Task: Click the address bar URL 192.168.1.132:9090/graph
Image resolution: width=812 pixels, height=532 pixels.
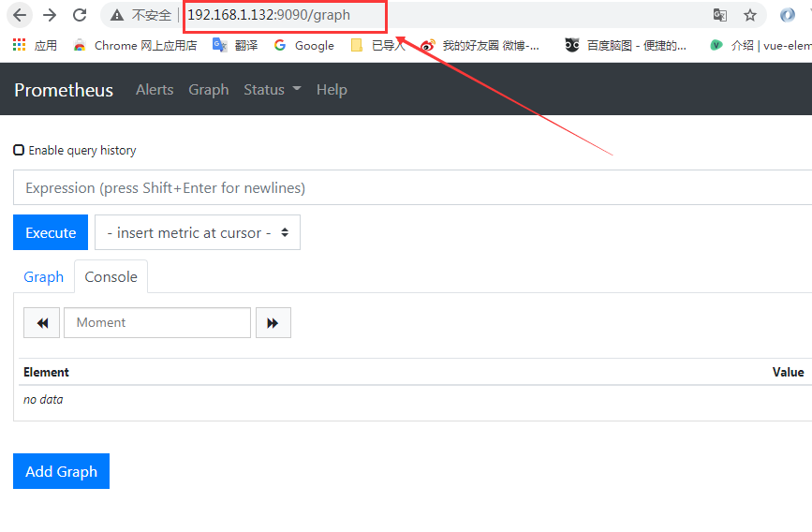Action: (269, 15)
